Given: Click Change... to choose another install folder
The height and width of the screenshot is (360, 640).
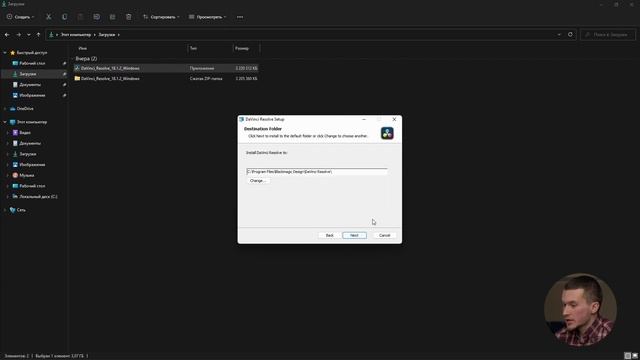Looking at the screenshot, I should pos(258,180).
